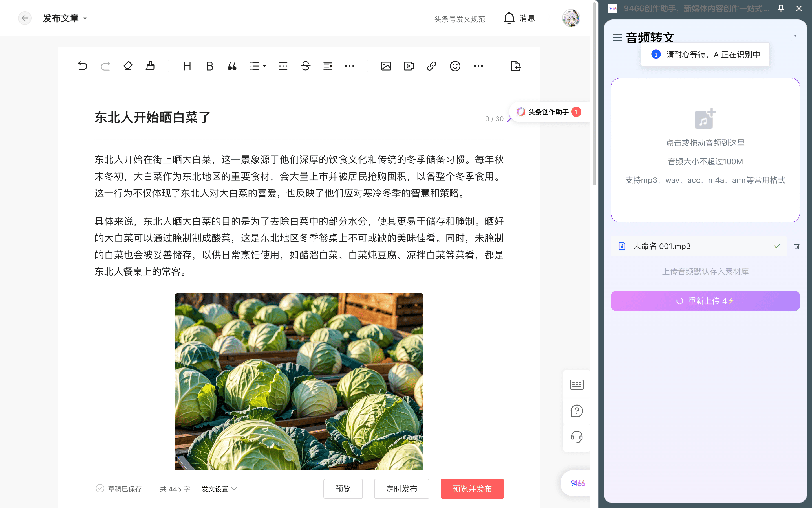Screen dimensions: 812x508
Task: Expand the 发布文章 dropdown
Action: (65, 18)
